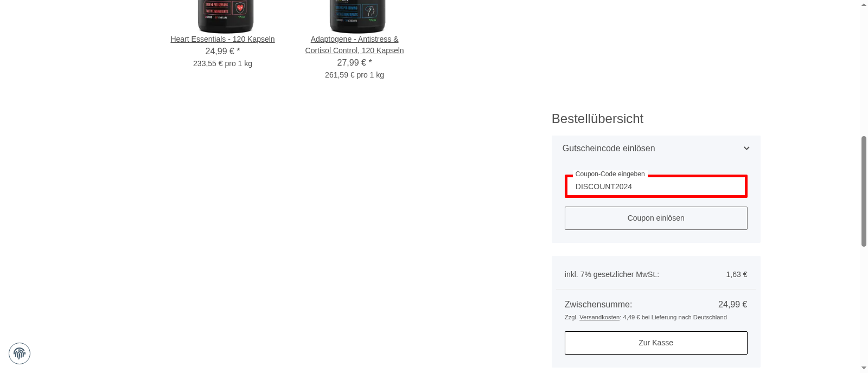Open the fingerprint accessibility widget
The image size is (868, 373).
pyautogui.click(x=20, y=353)
